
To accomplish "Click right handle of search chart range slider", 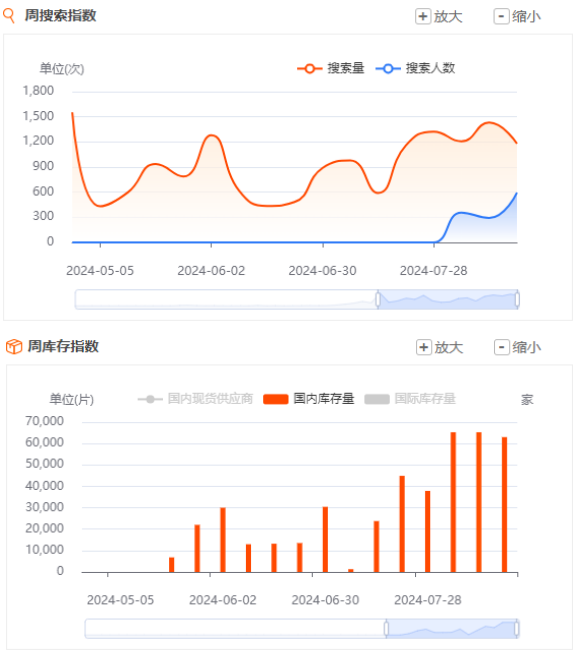I will tap(517, 300).
